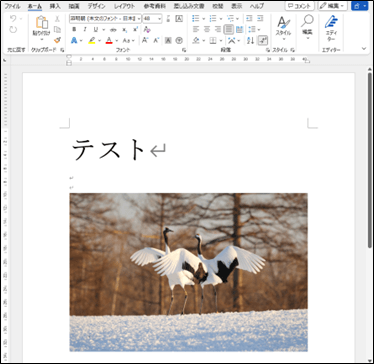This screenshot has width=374, height=364.
Task: Click the phonetic guide (ruby) icon
Action: (168, 19)
